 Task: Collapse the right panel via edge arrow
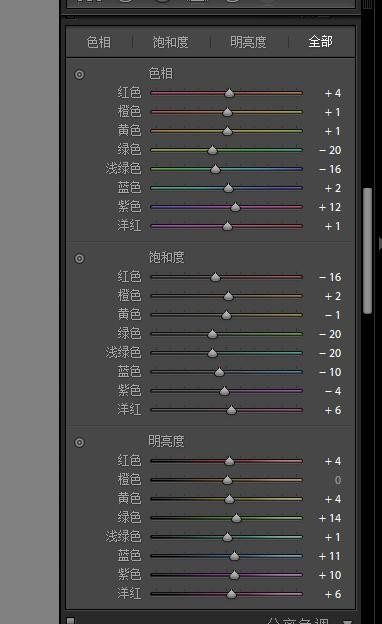[380, 243]
